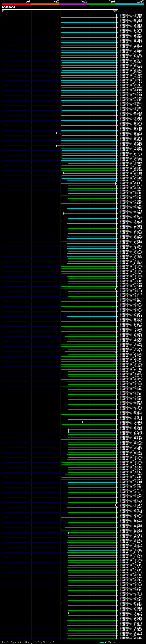Click the end position marker 399
The image size is (146, 644).
click(115, 11)
